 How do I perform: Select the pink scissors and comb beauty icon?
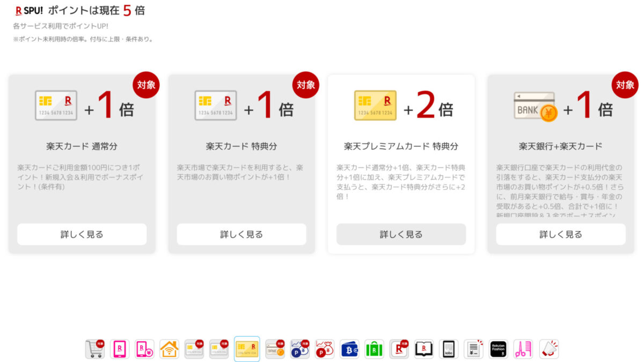523,349
